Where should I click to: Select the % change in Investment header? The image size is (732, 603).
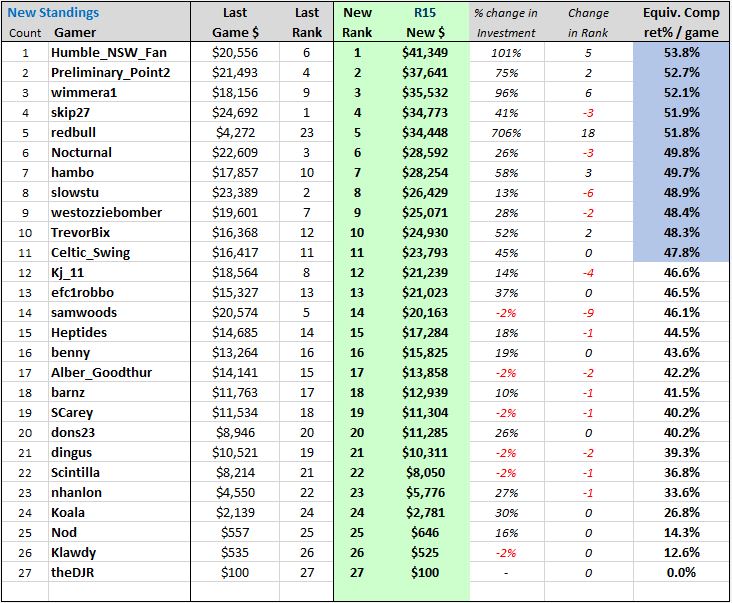click(x=507, y=23)
